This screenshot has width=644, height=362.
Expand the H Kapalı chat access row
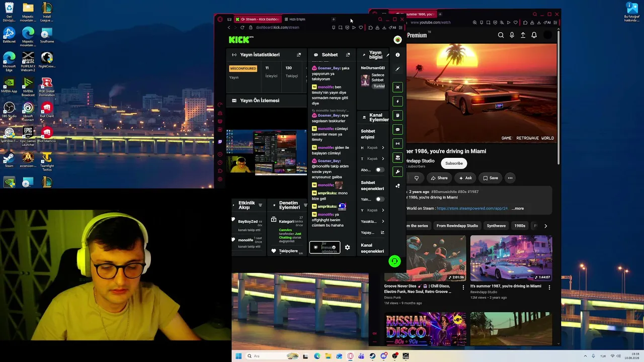372,148
